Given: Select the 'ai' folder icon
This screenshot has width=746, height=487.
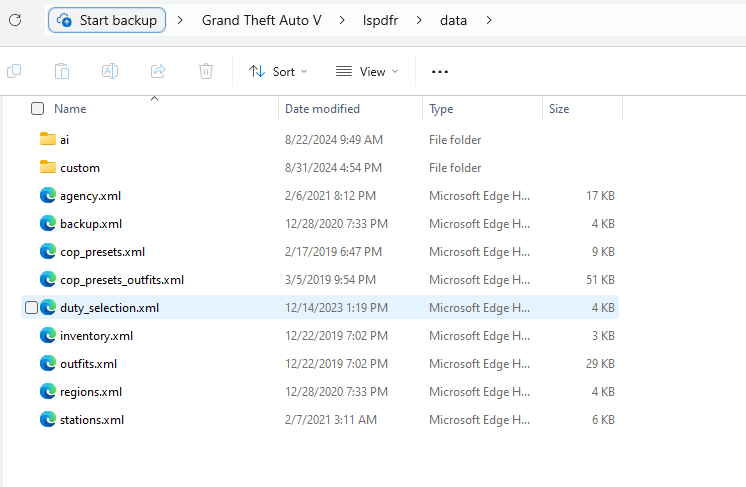Looking at the screenshot, I should (x=48, y=140).
